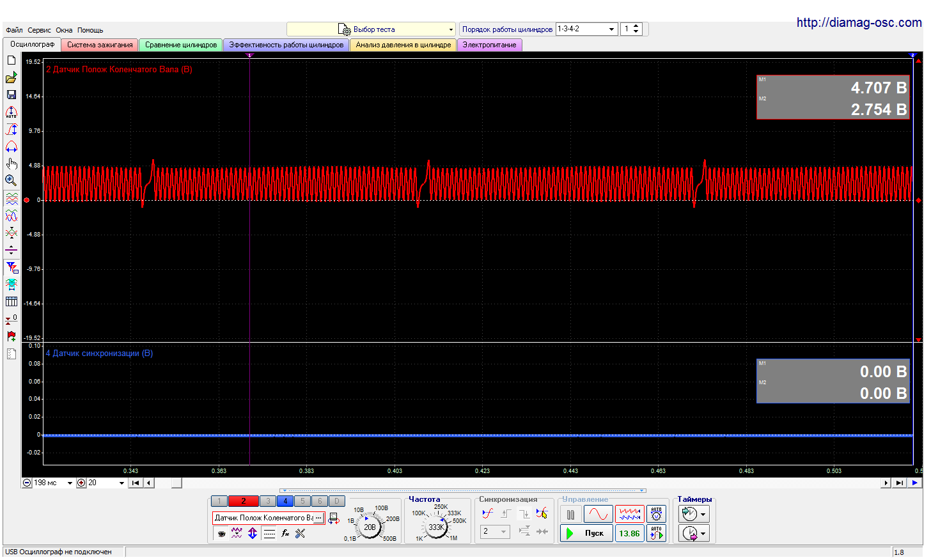931x560 pixels.
Task: Activate auto vertical scale icon
Action: 12,112
